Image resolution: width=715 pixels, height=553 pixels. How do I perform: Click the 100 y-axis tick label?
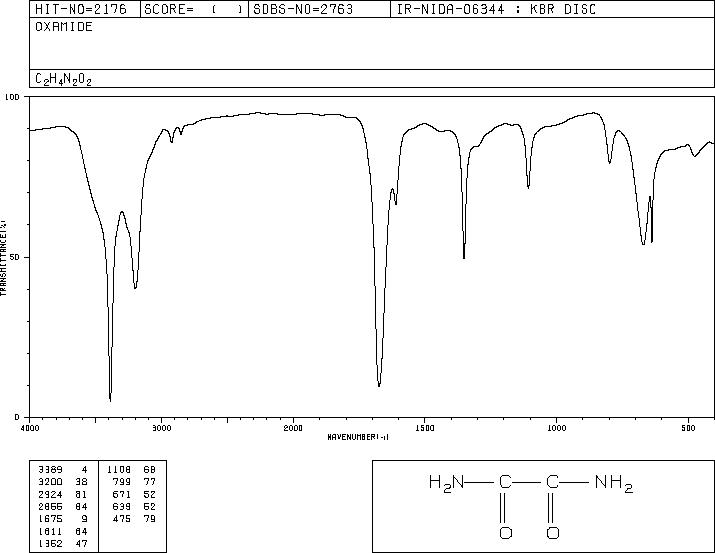coord(12,97)
